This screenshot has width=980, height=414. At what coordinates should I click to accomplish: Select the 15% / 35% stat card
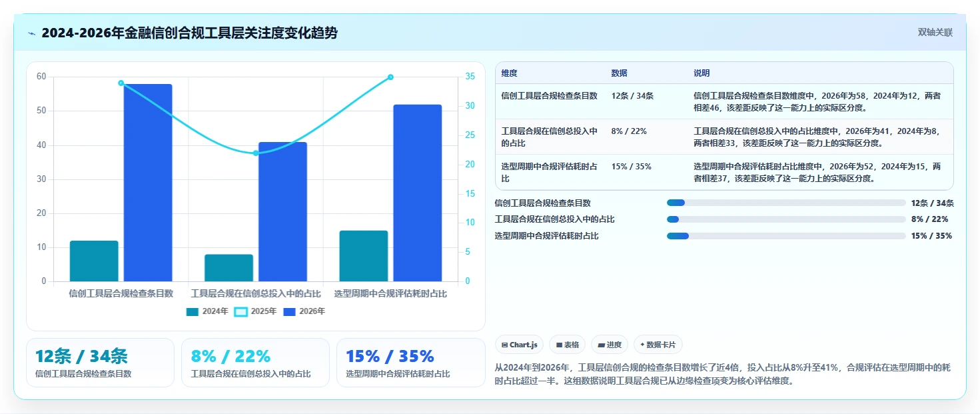410,363
